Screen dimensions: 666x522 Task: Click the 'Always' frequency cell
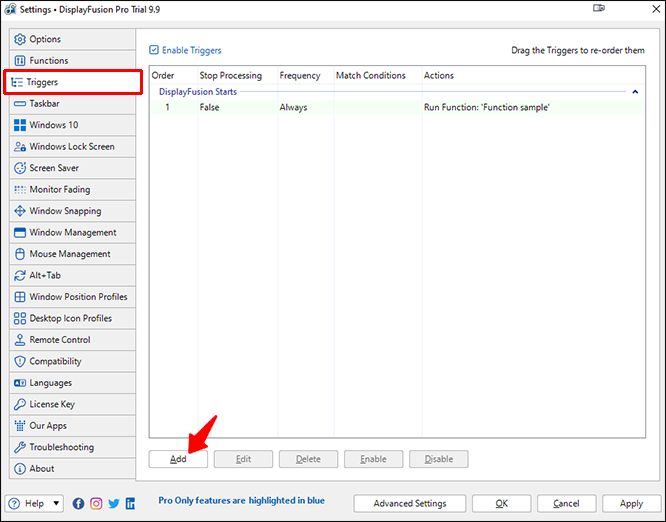pos(293,107)
